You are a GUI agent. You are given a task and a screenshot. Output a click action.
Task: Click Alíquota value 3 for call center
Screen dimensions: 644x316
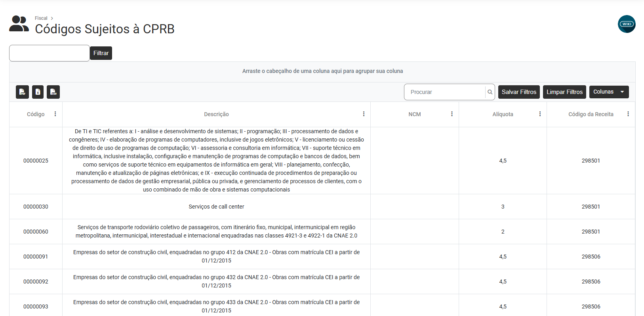point(503,207)
